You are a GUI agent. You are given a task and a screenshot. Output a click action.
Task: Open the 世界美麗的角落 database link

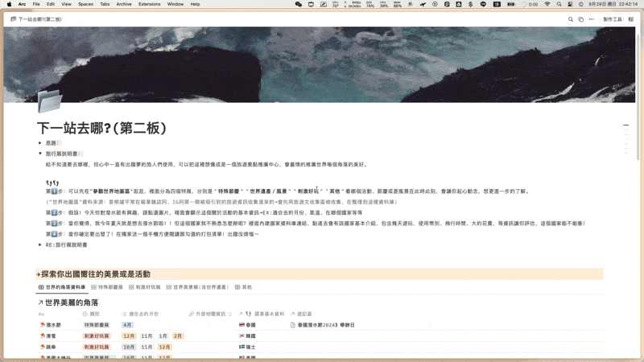tap(72, 302)
